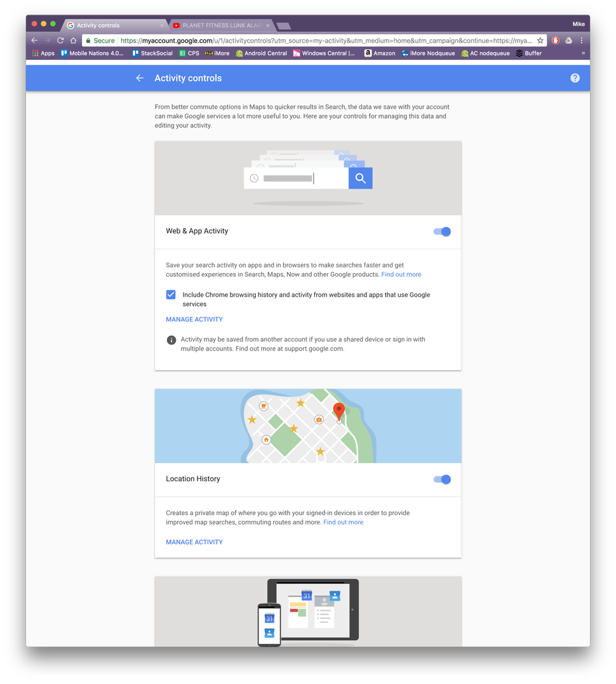This screenshot has width=616, height=684.
Task: Disable the Web & App Activity toggle
Action: click(x=442, y=232)
